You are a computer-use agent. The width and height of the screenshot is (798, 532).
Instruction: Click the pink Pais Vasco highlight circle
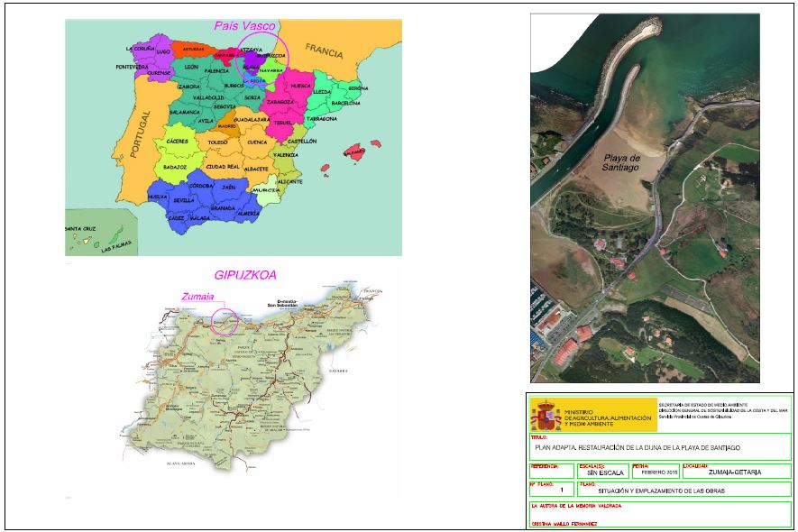pos(262,58)
